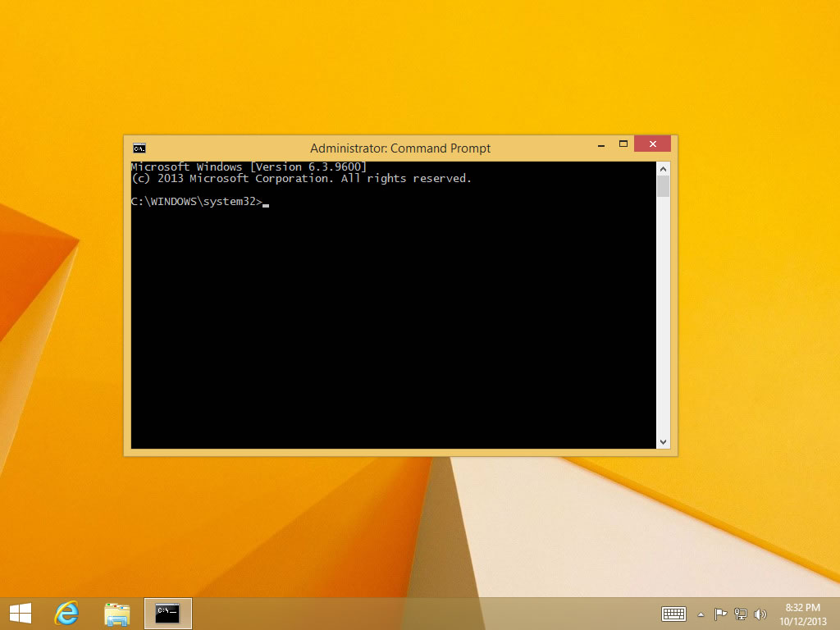This screenshot has height=630, width=840.
Task: Click the 'Administrator: Command Prompt' title text
Action: (x=400, y=148)
